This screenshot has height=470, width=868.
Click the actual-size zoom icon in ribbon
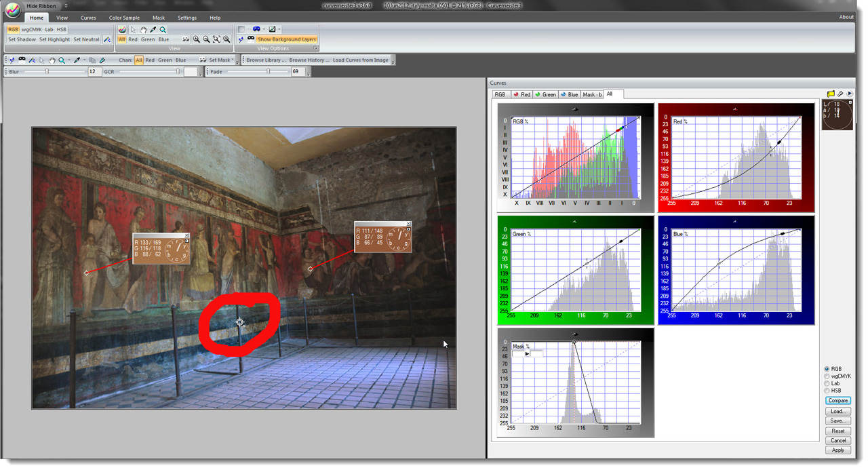[x=226, y=39]
